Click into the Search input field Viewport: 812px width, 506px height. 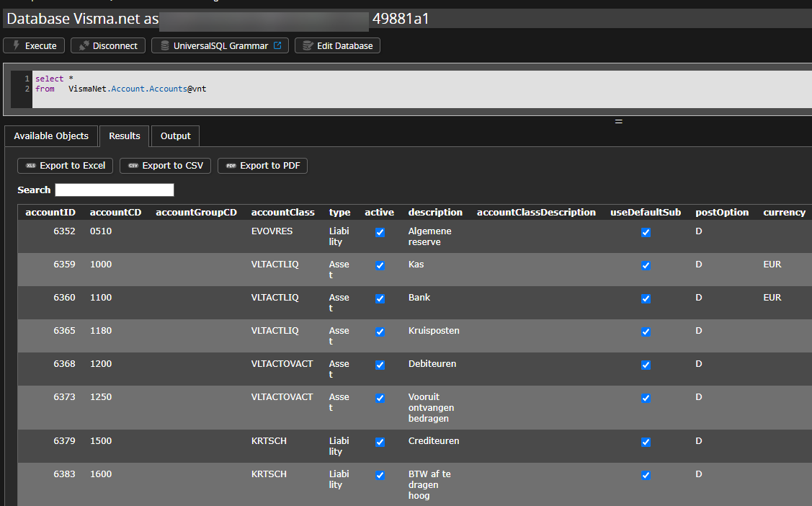point(115,190)
